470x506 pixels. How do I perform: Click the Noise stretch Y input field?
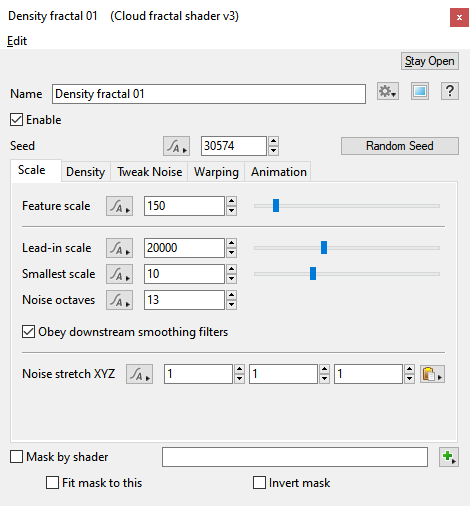coord(283,374)
